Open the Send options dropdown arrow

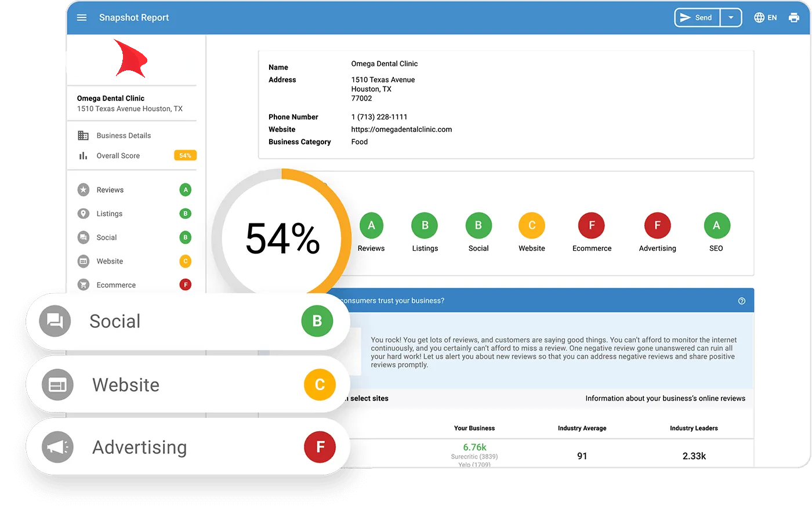(x=731, y=17)
